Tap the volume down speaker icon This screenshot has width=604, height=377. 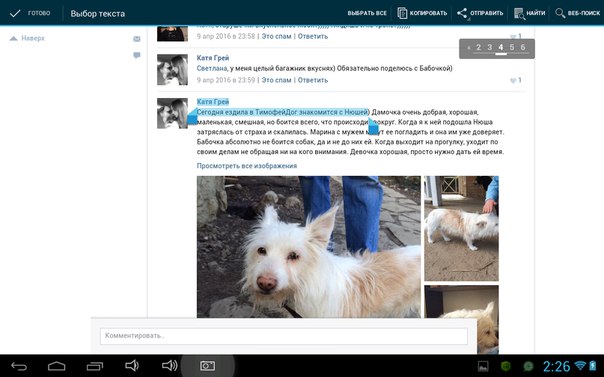click(x=132, y=365)
